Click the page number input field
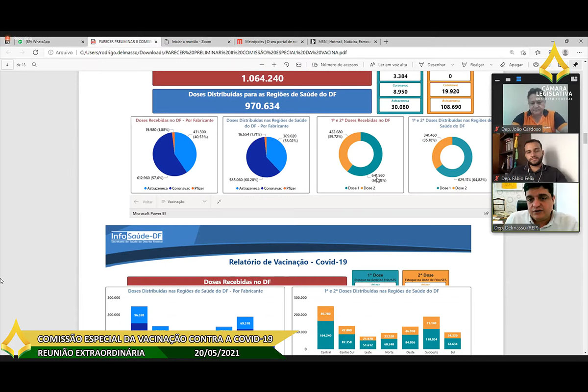 (x=8, y=65)
